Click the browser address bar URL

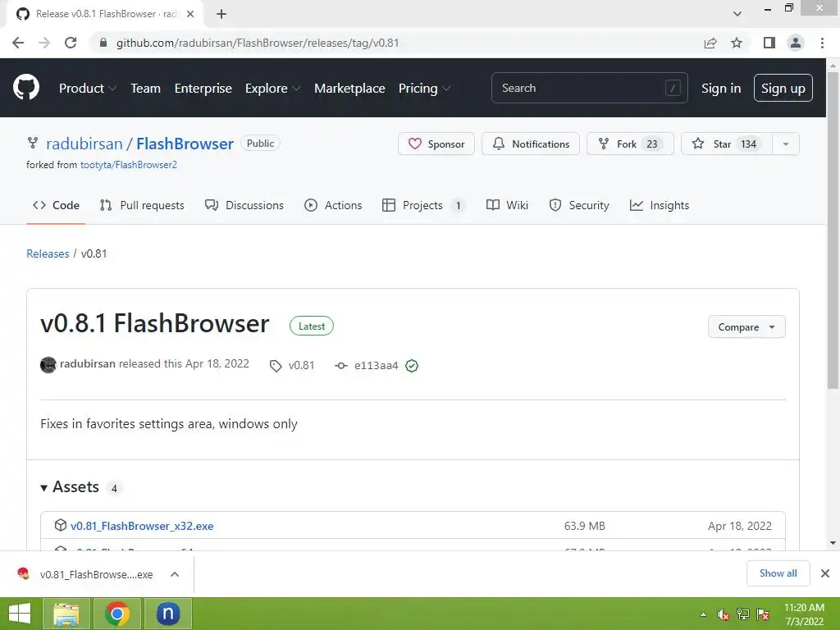[258, 43]
